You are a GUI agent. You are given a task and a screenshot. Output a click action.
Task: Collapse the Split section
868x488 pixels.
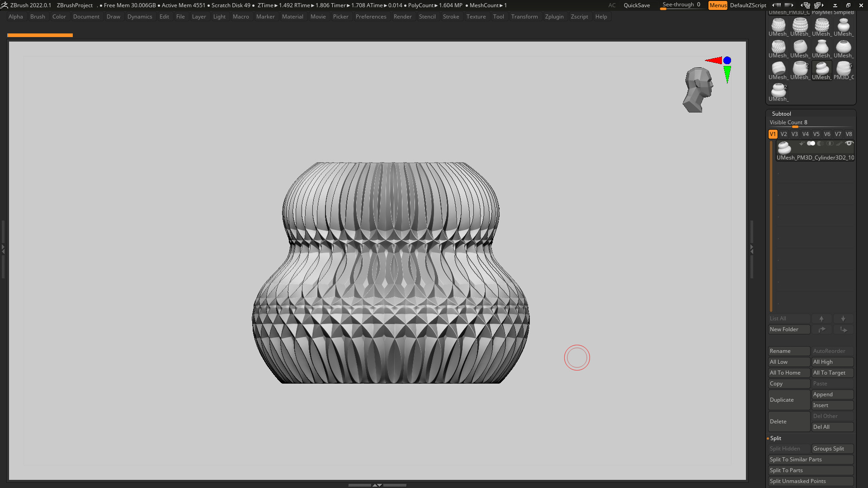point(776,438)
